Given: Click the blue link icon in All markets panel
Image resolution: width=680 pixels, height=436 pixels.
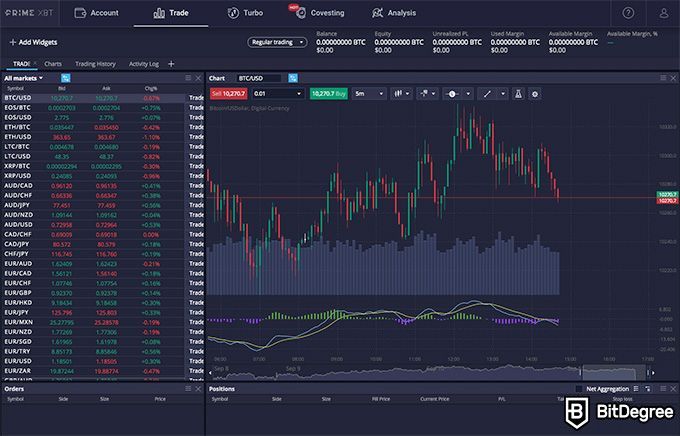Looking at the screenshot, I should [65, 78].
